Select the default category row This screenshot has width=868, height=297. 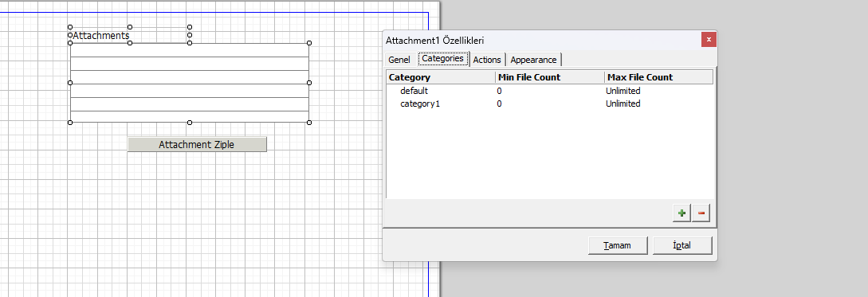(x=550, y=91)
